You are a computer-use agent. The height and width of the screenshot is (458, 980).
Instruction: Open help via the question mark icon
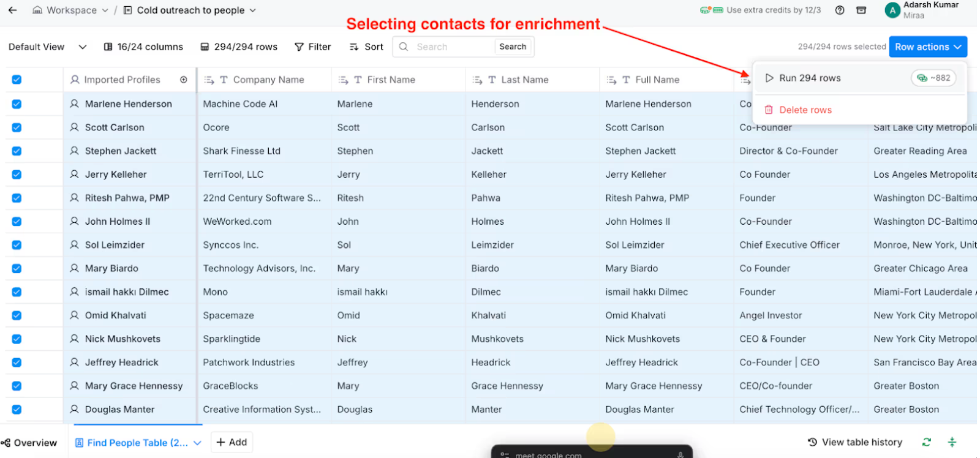coord(839,10)
